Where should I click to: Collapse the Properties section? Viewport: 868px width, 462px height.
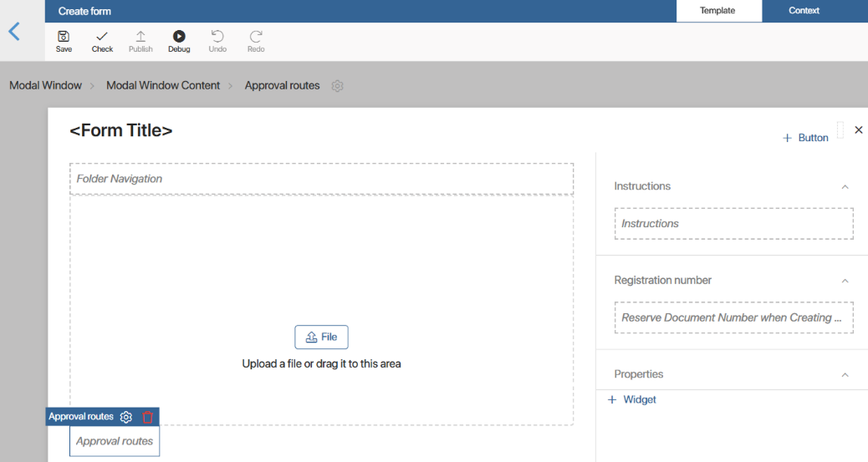(845, 375)
